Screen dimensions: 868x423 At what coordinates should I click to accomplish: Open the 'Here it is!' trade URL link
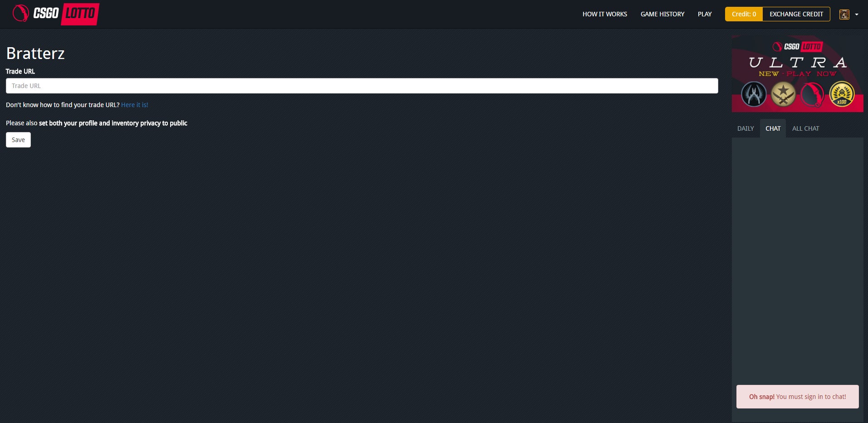coord(134,105)
